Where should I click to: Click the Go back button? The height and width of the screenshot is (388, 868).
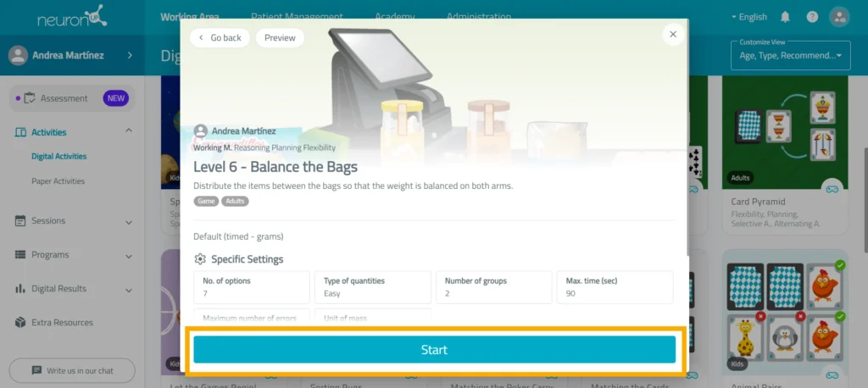pos(220,37)
